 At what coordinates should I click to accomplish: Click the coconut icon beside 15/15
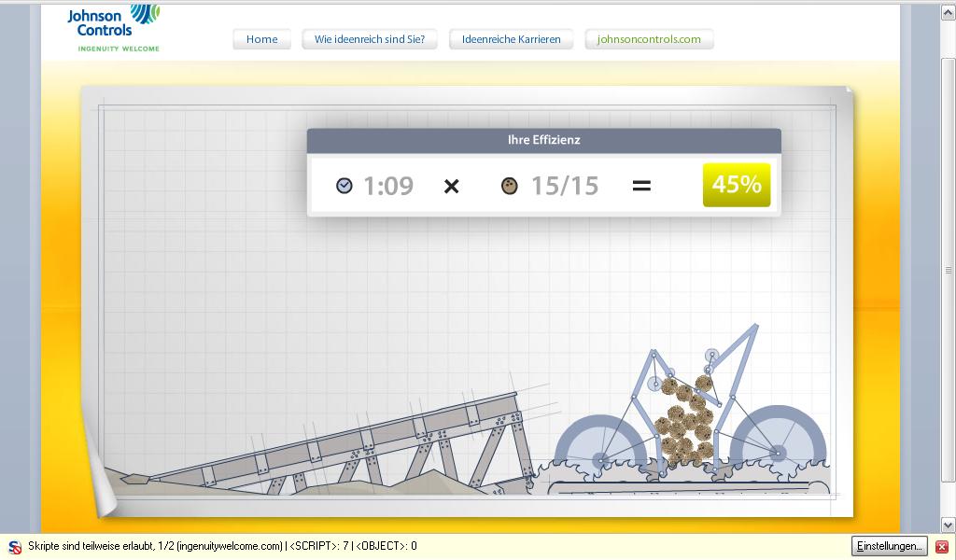coord(509,186)
